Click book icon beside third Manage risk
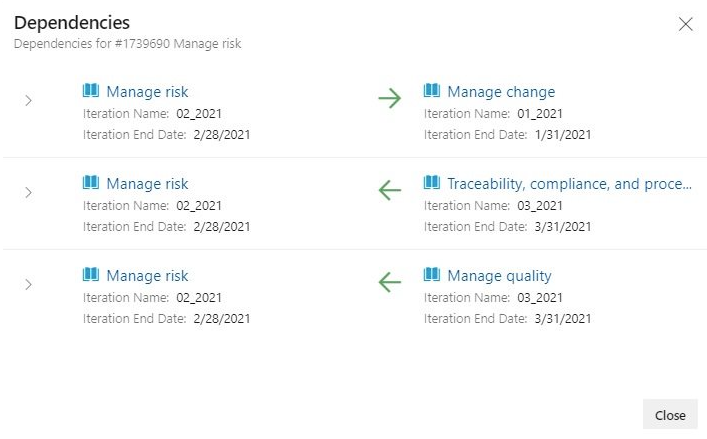 pos(91,274)
